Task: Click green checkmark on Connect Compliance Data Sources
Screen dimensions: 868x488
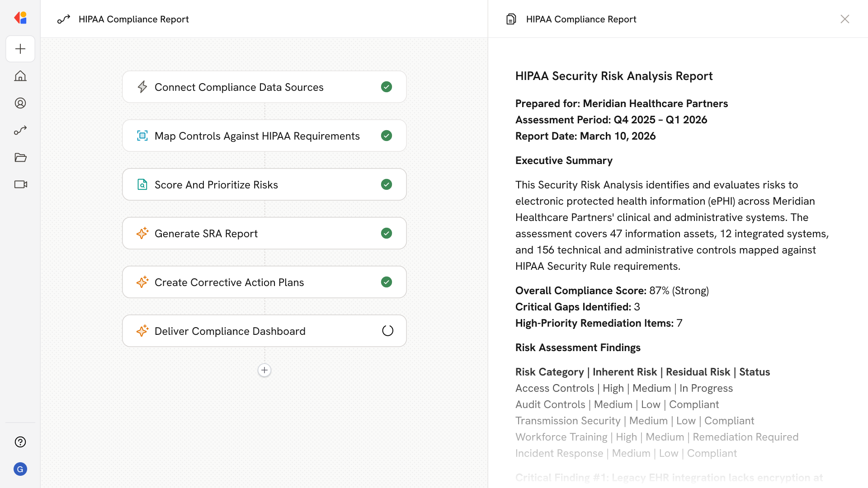Action: [x=387, y=87]
